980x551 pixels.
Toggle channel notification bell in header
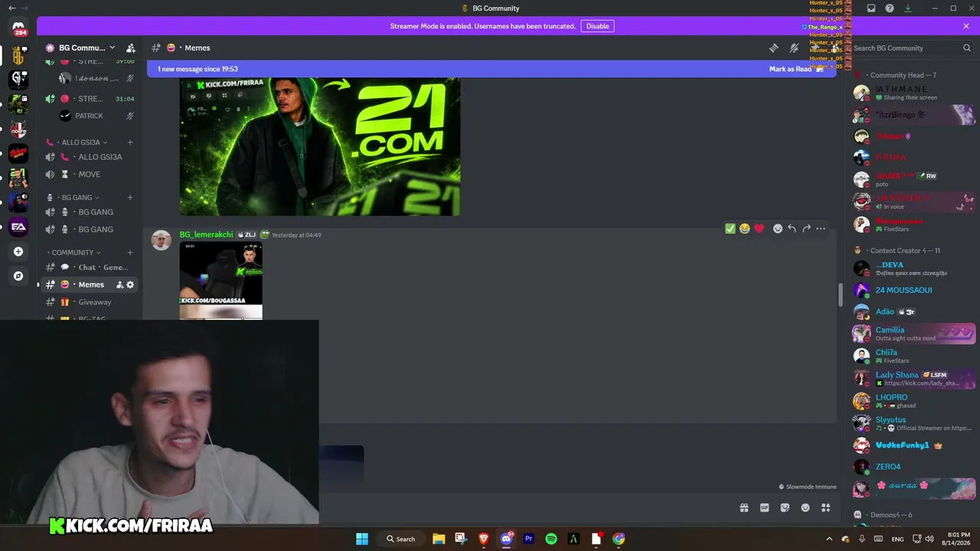coord(794,47)
